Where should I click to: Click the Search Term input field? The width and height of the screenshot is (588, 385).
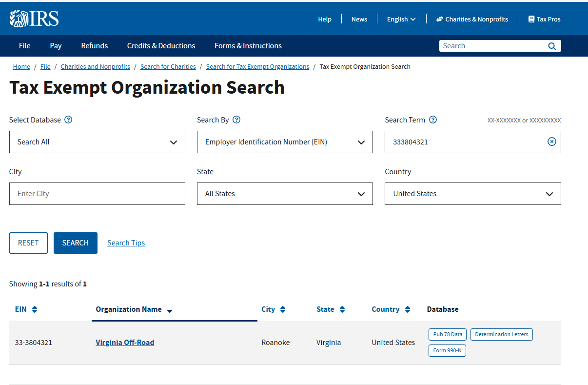tap(473, 142)
